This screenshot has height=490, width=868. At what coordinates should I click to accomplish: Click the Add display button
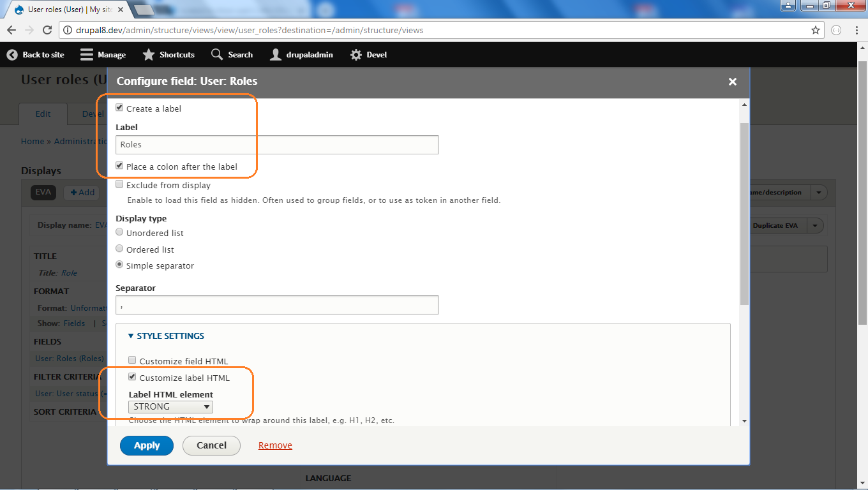[82, 192]
